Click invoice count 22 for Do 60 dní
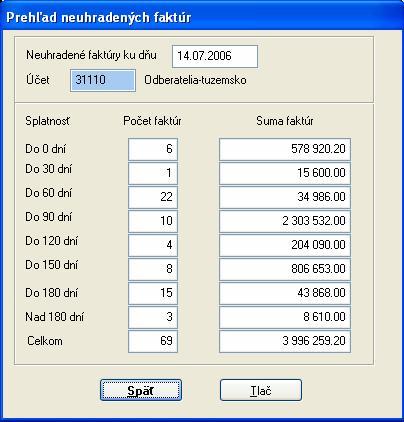404x422 pixels. pyautogui.click(x=153, y=197)
